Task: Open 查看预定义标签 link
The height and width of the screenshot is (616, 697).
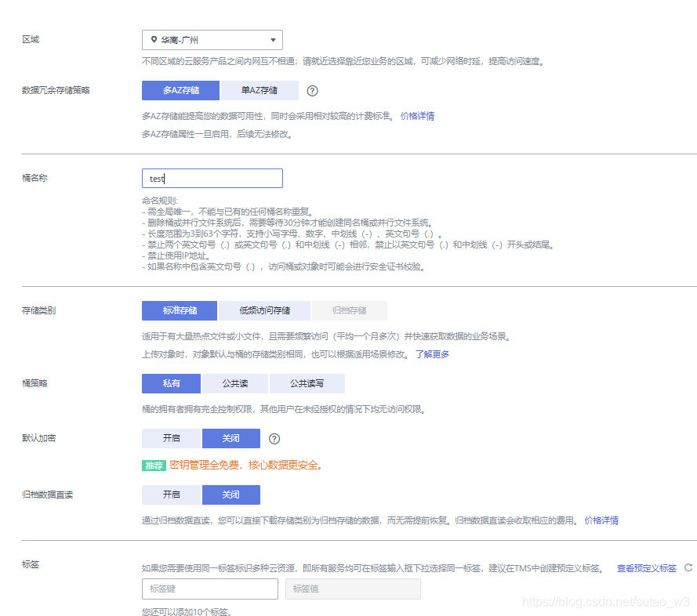Action: (646, 568)
